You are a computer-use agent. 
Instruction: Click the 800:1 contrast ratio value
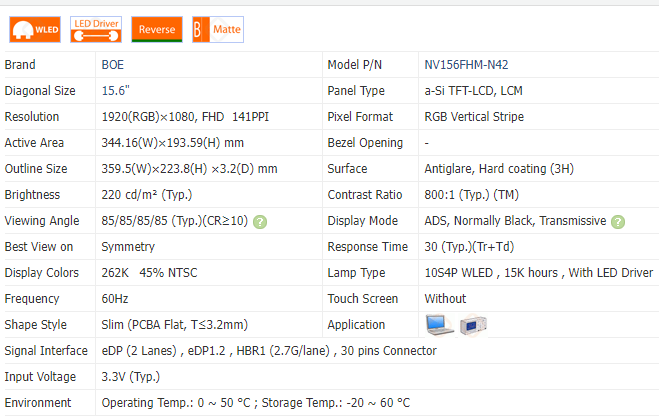472,195
